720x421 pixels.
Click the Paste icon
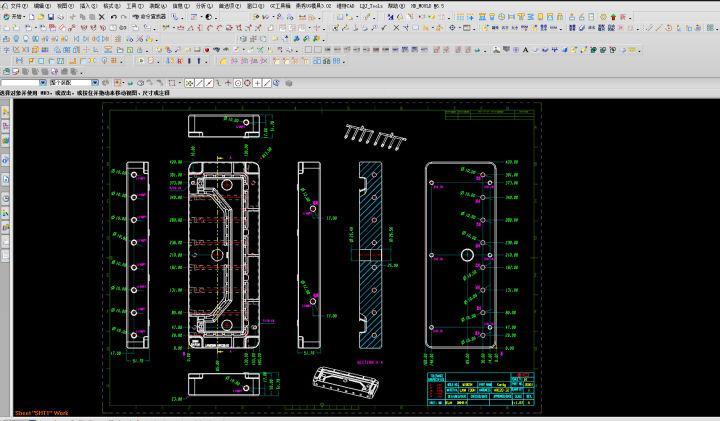pos(92,17)
